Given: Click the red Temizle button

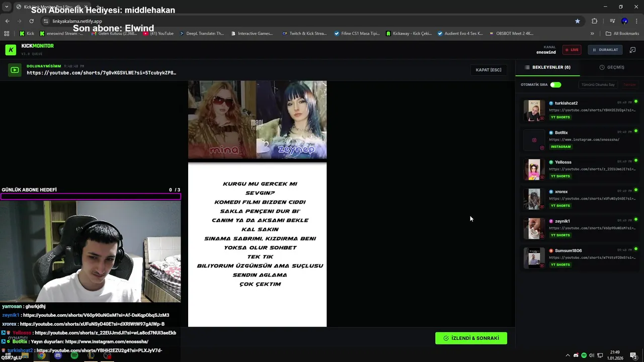Looking at the screenshot, I should (629, 84).
